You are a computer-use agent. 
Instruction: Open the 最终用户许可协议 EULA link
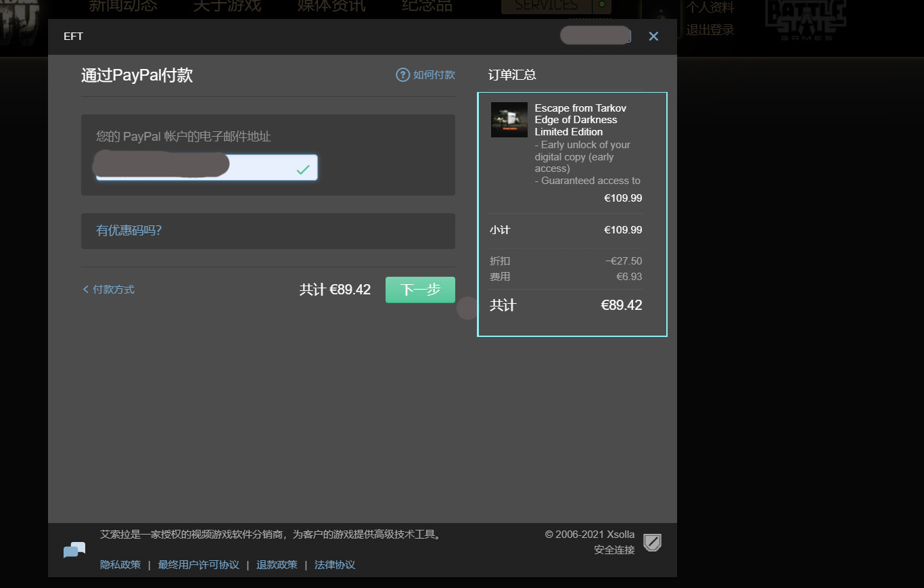click(x=199, y=565)
